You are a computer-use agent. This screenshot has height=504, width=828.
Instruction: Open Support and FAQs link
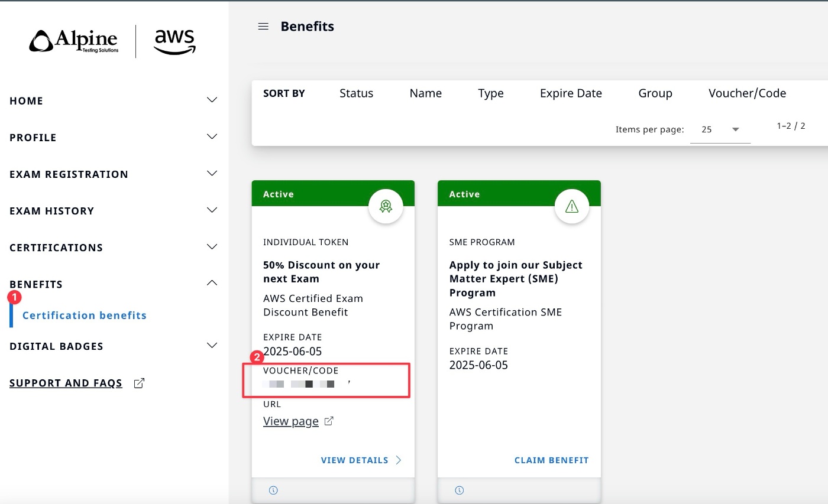click(x=66, y=383)
